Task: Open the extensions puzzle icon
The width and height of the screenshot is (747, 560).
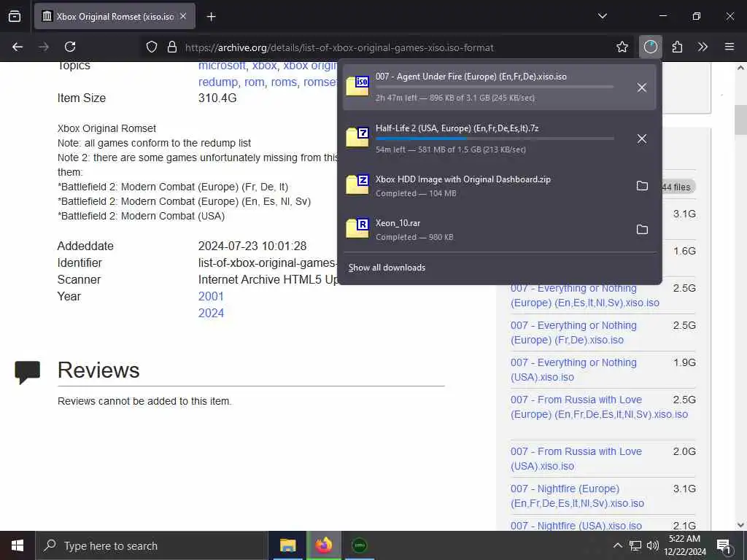Action: pos(677,47)
